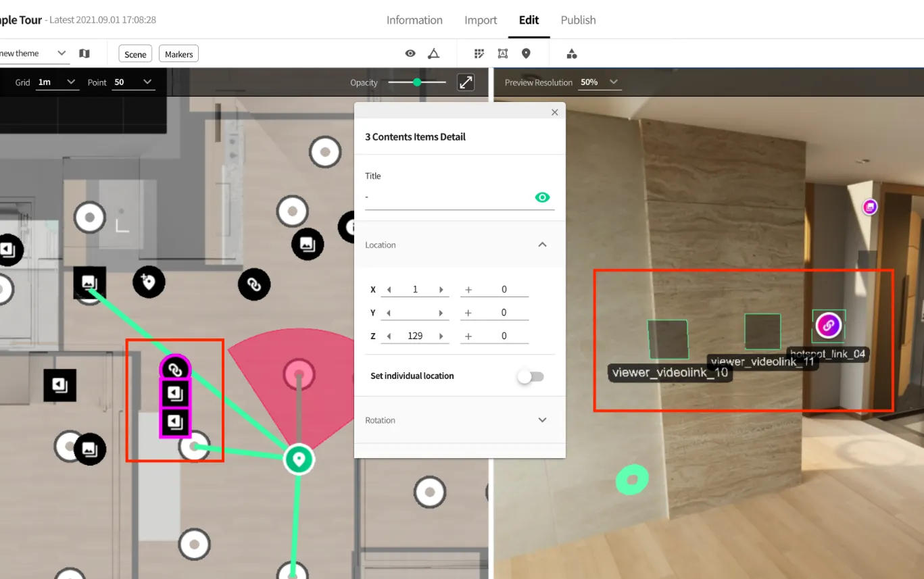Expand the Rotation section
924x579 pixels.
pos(542,420)
